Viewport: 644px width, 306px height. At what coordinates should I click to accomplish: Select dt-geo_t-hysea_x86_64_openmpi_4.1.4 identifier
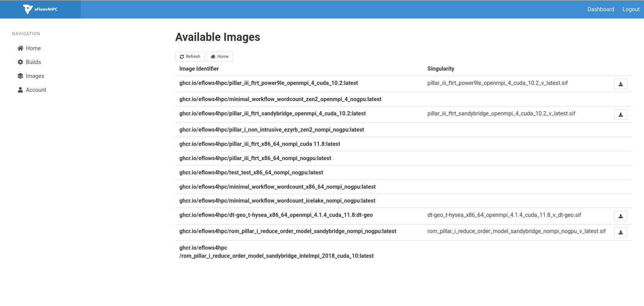coord(276,215)
